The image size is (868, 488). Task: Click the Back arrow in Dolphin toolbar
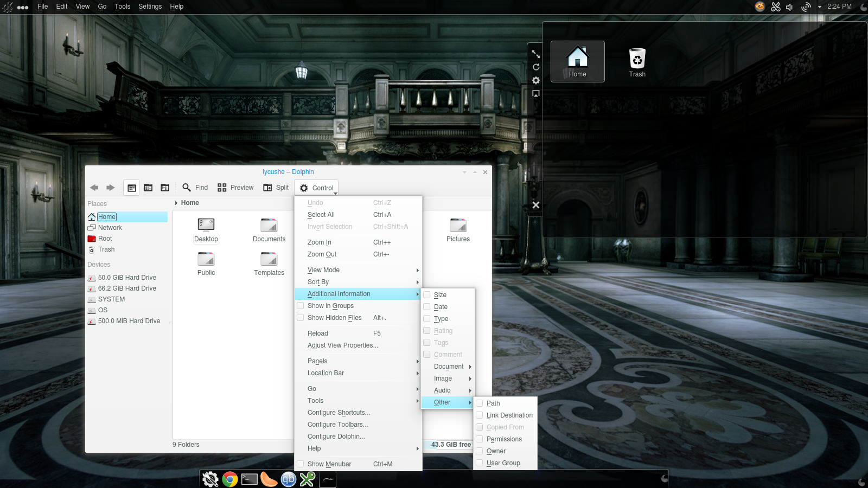(x=94, y=188)
